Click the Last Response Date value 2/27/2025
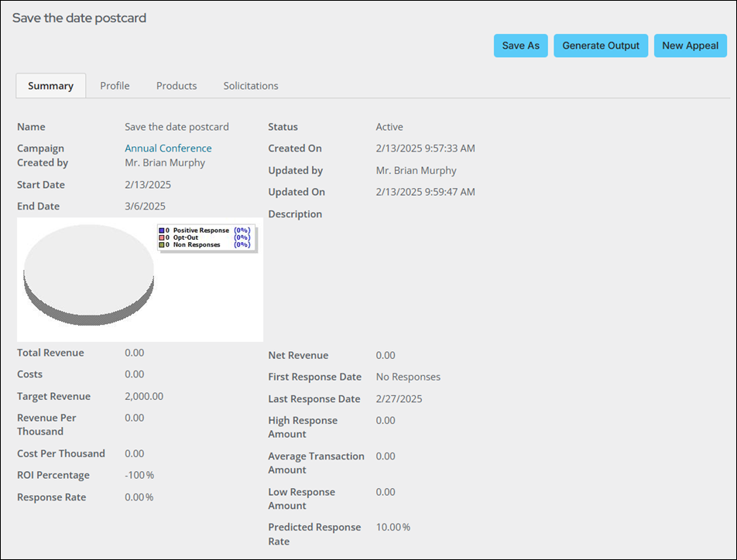The height and width of the screenshot is (560, 737). pos(399,399)
